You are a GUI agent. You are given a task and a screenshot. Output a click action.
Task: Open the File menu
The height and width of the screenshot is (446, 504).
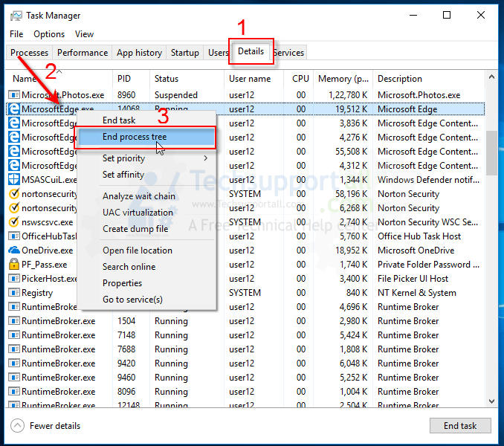[16, 34]
